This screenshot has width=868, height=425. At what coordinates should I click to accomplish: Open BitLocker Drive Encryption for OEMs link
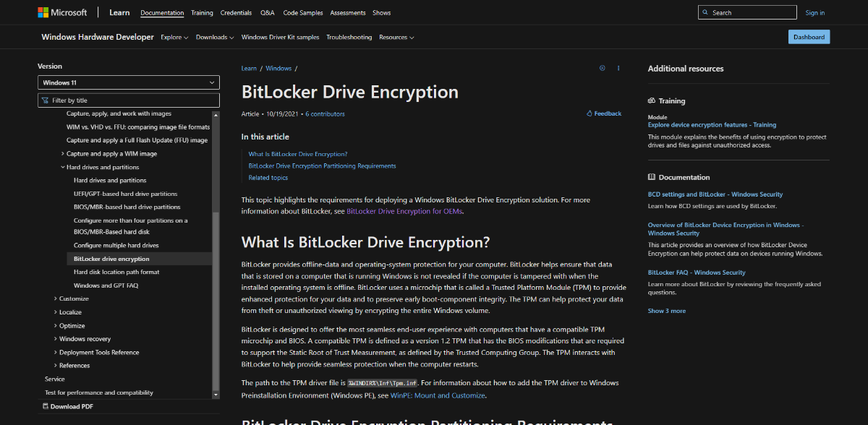click(x=404, y=211)
